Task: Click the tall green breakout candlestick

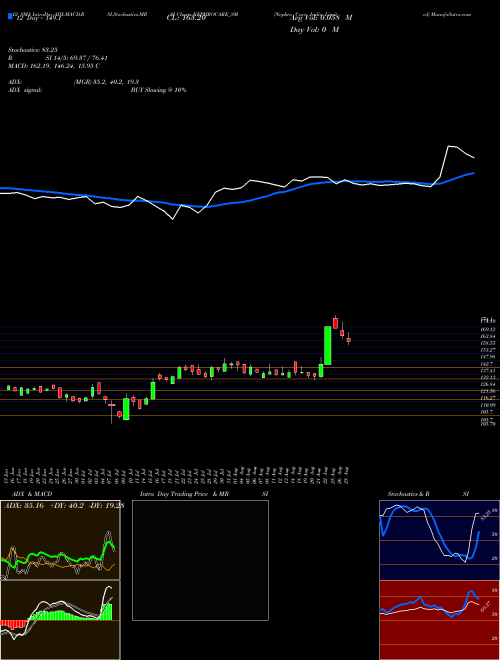Action: tap(327, 345)
